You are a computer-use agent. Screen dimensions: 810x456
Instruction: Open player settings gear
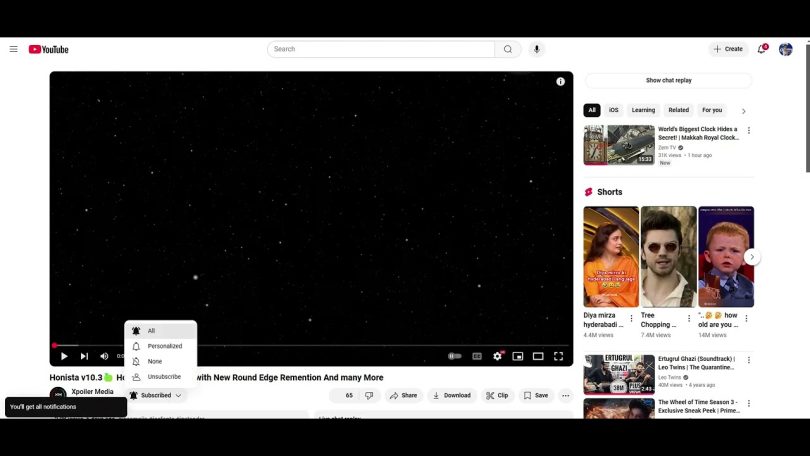pyautogui.click(x=497, y=356)
